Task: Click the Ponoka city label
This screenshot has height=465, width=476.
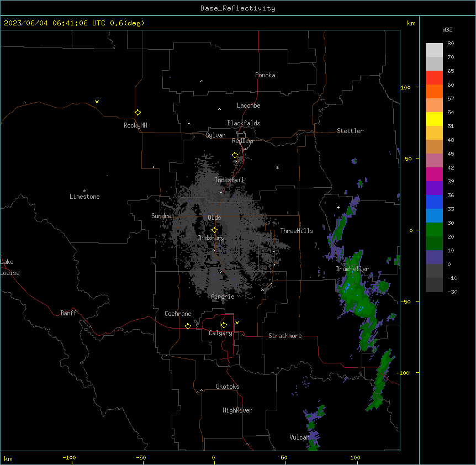Action: click(x=265, y=75)
